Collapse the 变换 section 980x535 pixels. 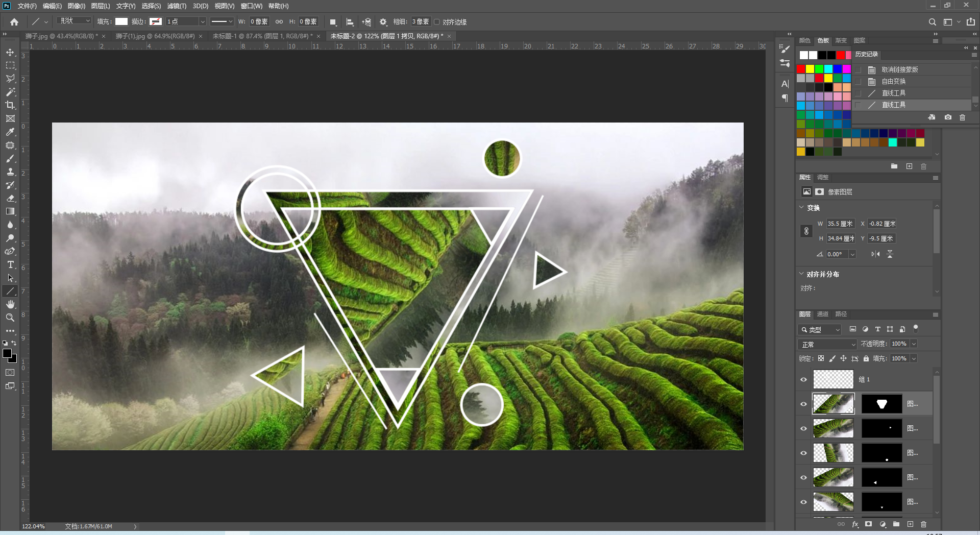[801, 207]
